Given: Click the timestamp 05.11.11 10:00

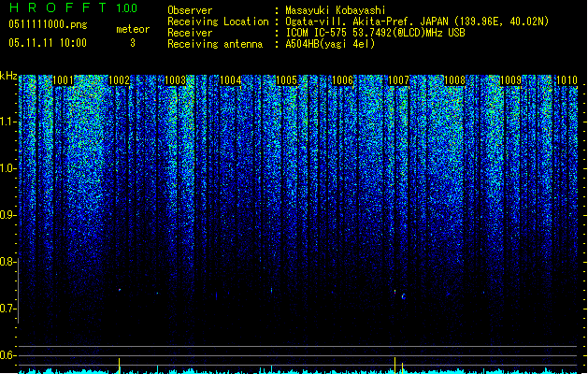Looking at the screenshot, I should (48, 43).
